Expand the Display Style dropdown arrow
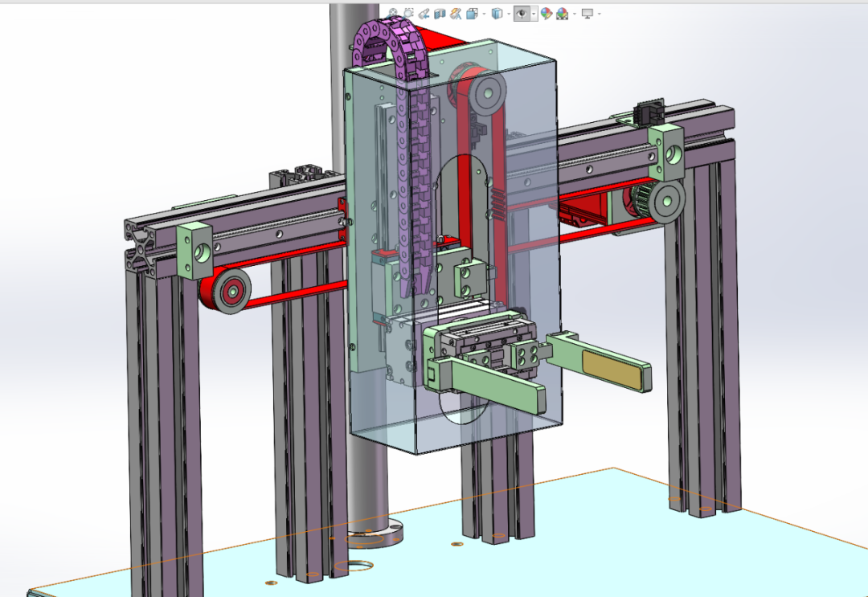Viewport: 868px width, 597px height. (x=509, y=14)
